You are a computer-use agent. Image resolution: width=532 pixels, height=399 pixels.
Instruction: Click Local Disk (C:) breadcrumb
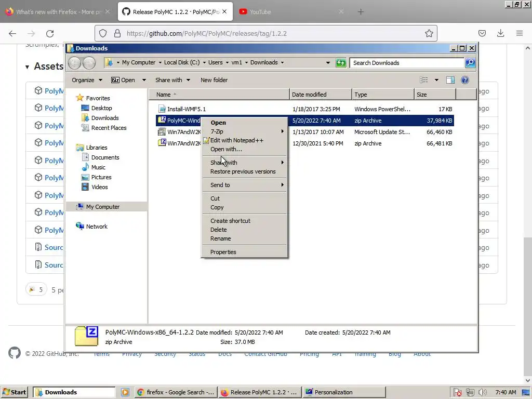click(x=182, y=62)
